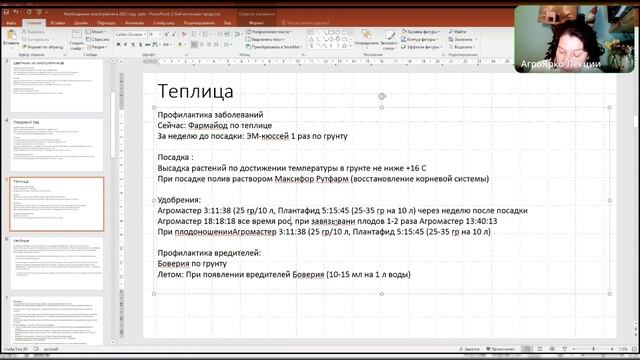Click the Заметки button in status bar
The image size is (640, 360).
click(470, 349)
